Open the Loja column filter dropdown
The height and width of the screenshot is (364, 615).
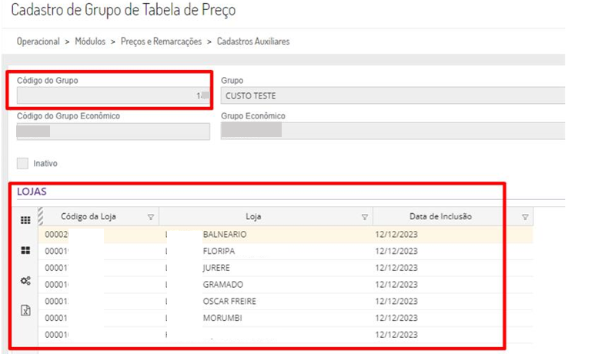(x=365, y=217)
